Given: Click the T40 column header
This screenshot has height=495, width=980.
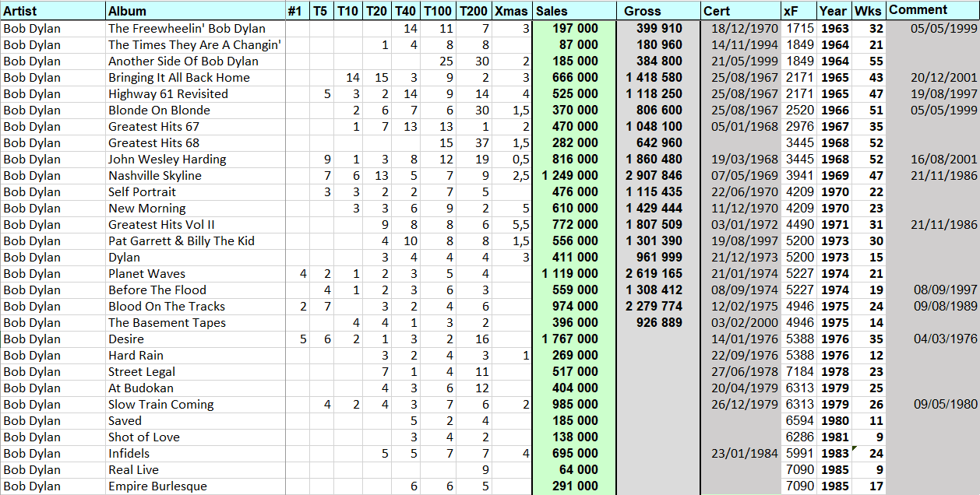Looking at the screenshot, I should coord(406,11).
